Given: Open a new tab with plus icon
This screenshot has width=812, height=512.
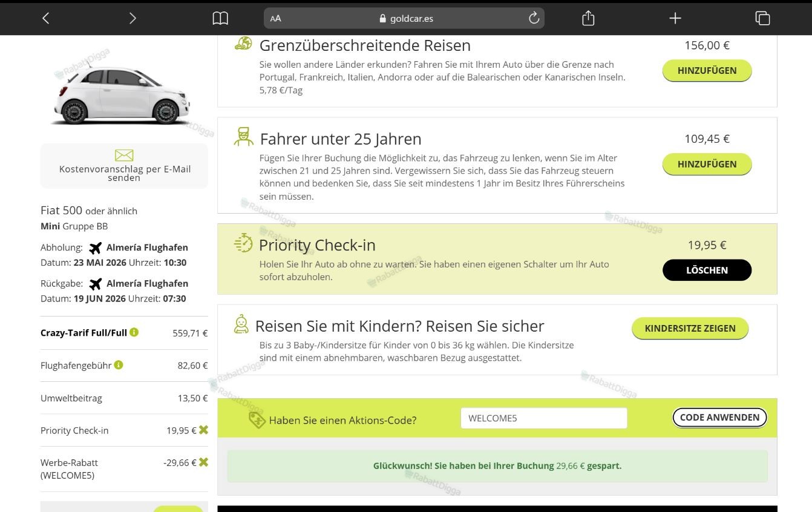Looking at the screenshot, I should (675, 18).
